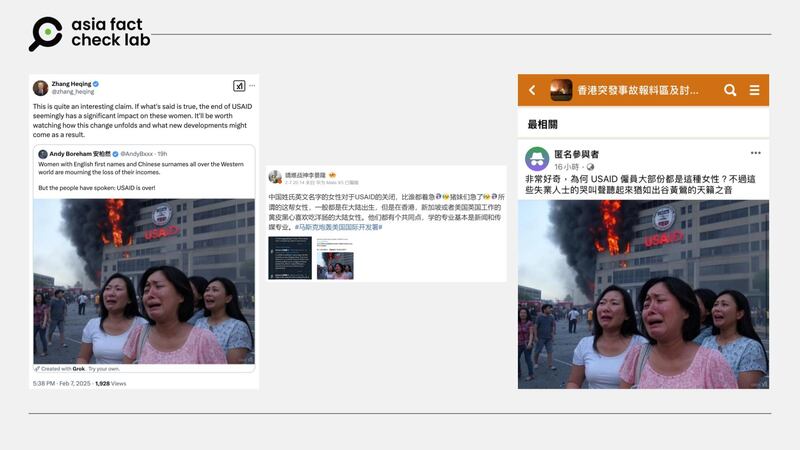Click the 香港突發事故報料區及討... group title

coord(638,90)
